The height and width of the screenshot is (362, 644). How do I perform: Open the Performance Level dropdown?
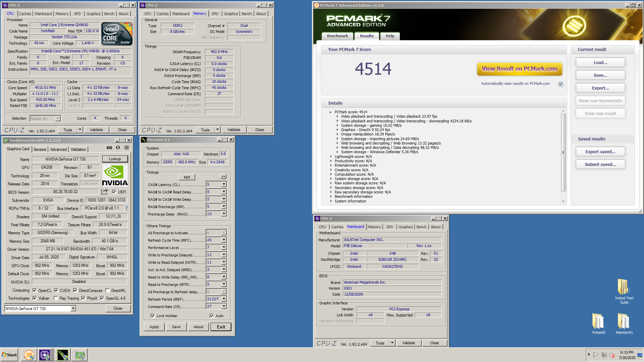224,247
